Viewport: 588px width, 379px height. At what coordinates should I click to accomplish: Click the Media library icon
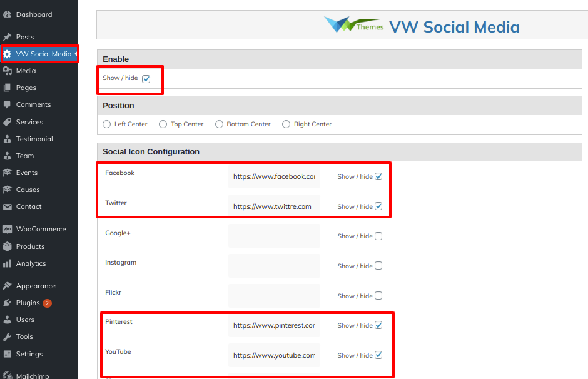tap(8, 71)
